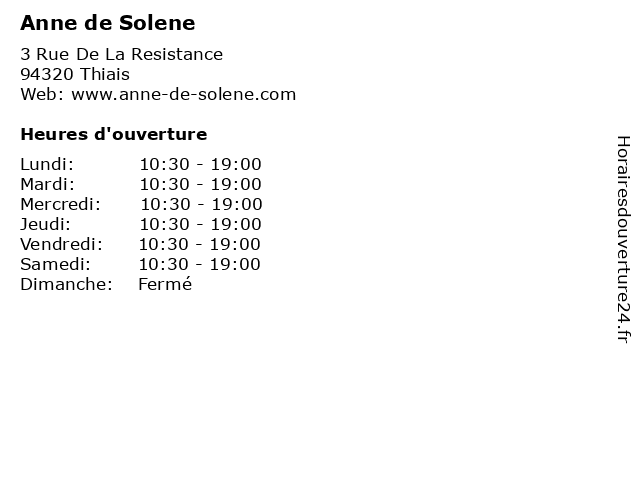Click Lundi hours 10:30 - 19:00

[x=200, y=164]
